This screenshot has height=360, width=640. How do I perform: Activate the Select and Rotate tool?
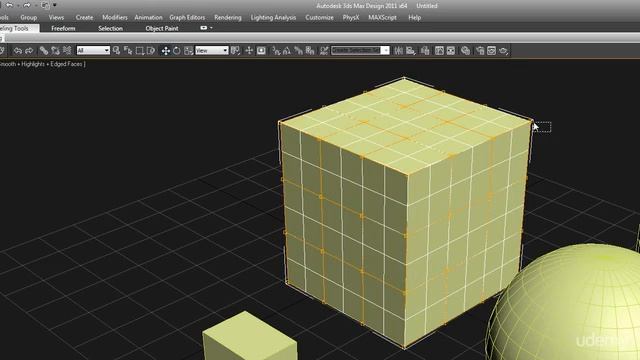coord(177,51)
